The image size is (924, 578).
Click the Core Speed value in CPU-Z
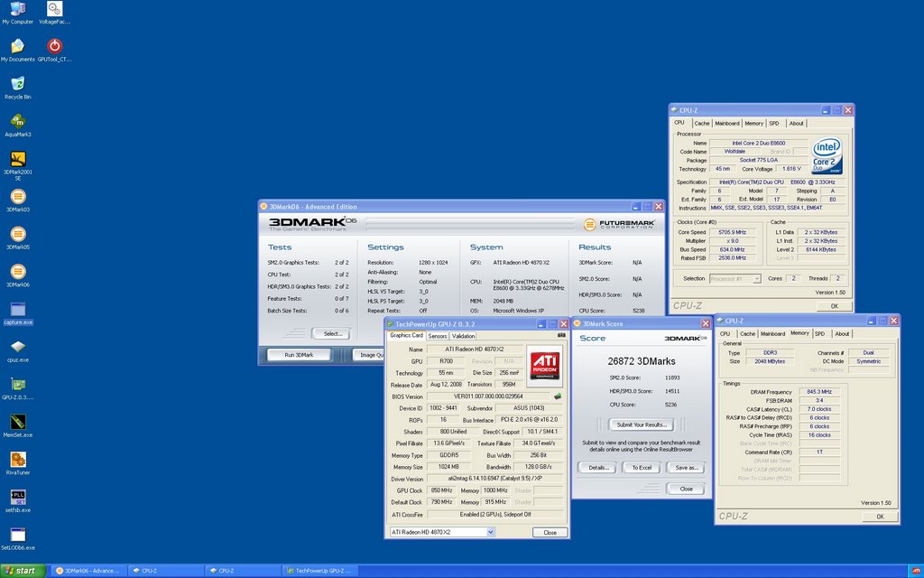pyautogui.click(x=732, y=232)
